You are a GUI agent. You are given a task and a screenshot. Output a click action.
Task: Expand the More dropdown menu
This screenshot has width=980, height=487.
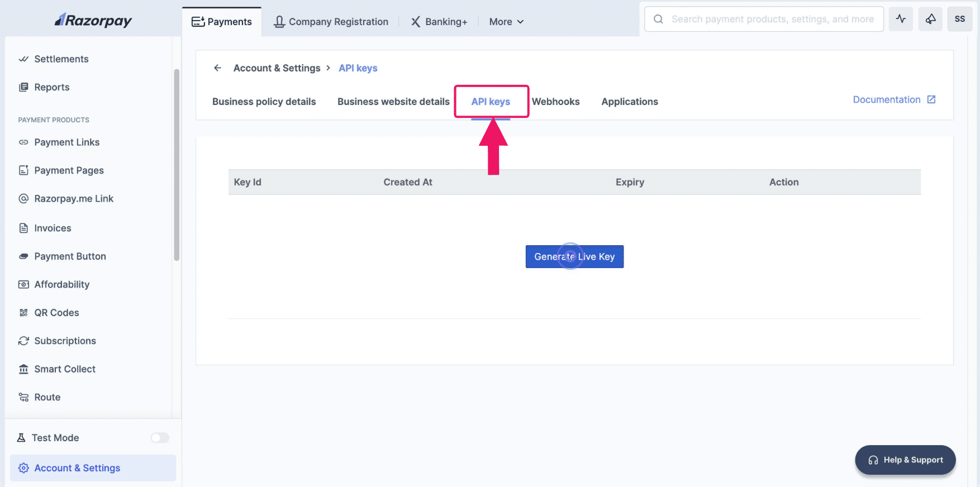(x=506, y=22)
